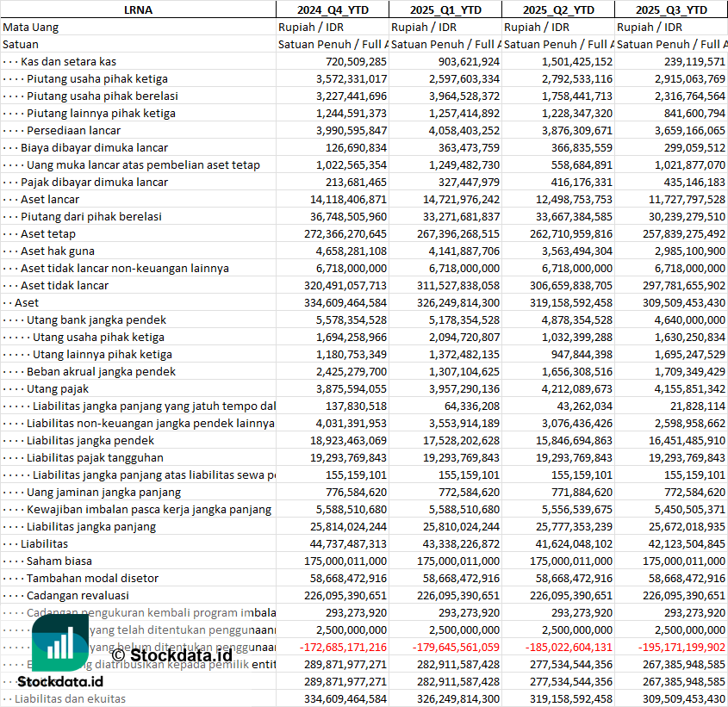Image resolution: width=728 pixels, height=707 pixels.
Task: Select the Aset total row label
Action: coord(27,301)
